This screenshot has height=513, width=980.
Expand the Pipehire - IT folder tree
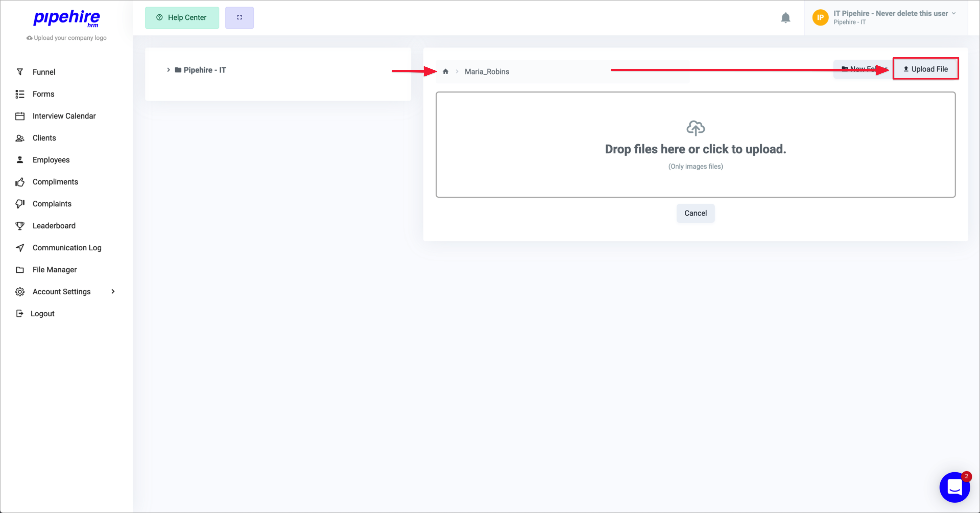[x=169, y=70]
